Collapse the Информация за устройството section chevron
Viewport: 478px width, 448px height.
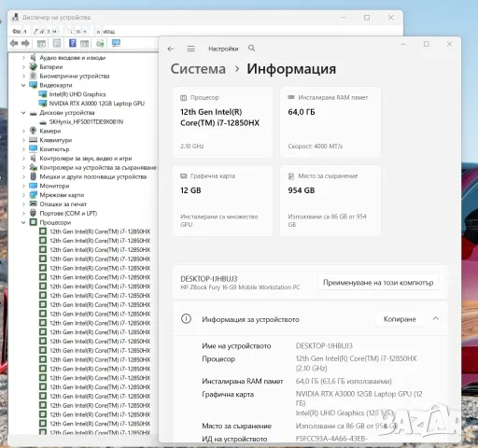pyautogui.click(x=436, y=318)
